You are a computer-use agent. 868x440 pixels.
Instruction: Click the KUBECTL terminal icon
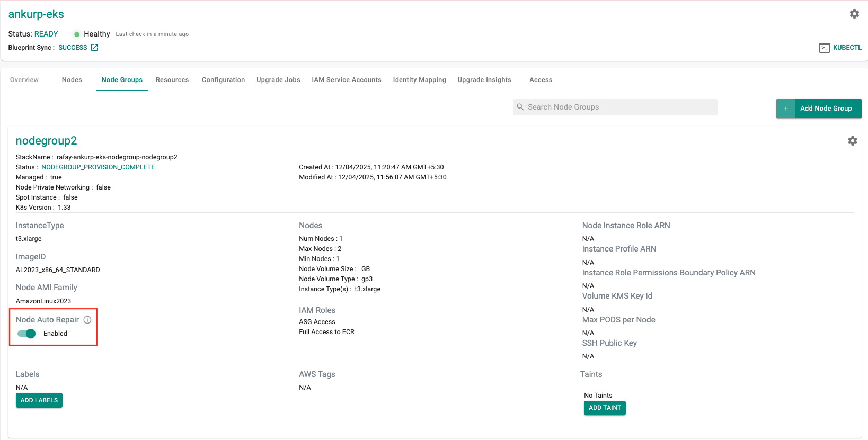824,48
